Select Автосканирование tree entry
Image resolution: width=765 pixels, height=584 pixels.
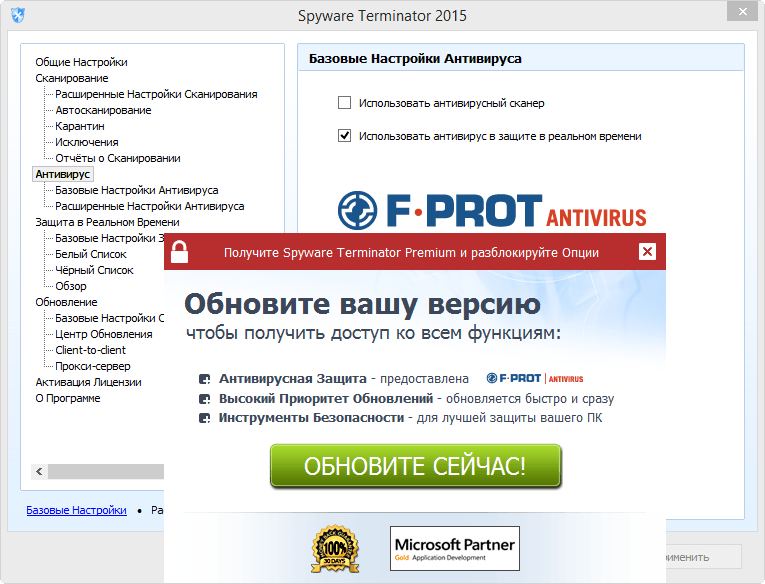point(103,110)
